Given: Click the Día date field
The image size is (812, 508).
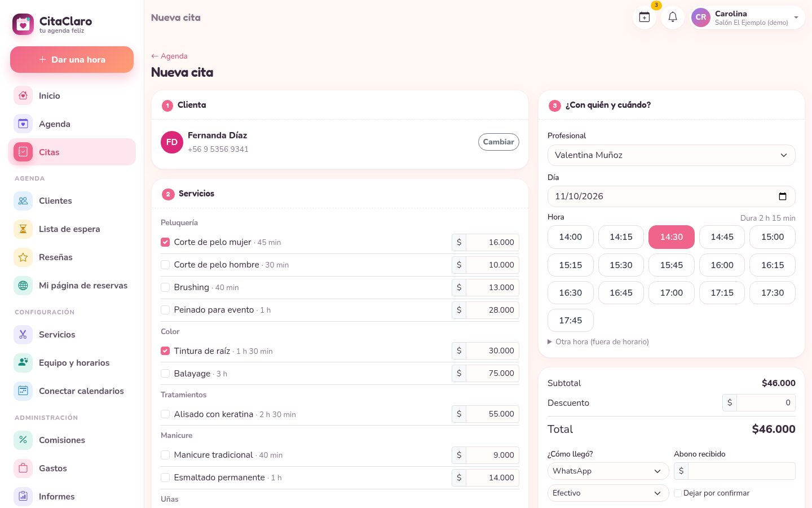Looking at the screenshot, I should point(671,196).
